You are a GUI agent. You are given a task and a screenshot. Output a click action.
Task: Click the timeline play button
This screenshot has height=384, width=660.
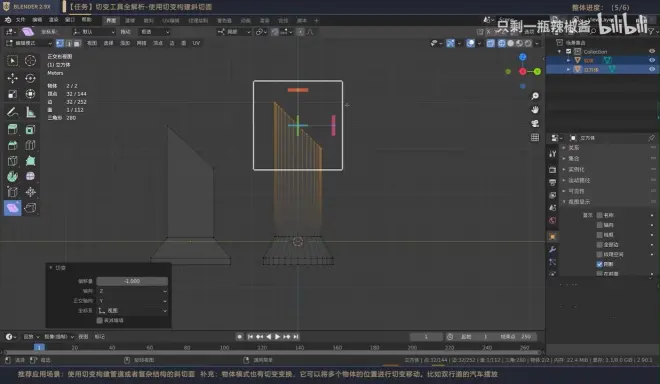(277, 336)
